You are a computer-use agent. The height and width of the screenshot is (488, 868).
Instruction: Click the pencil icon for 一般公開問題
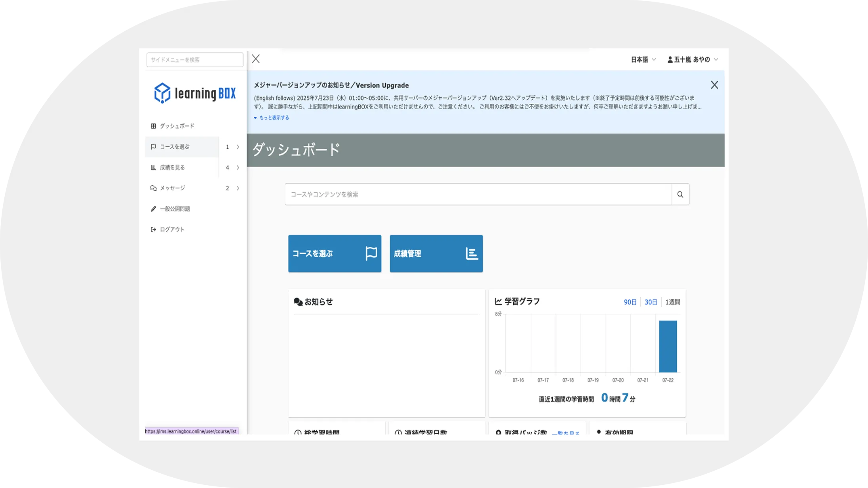point(153,209)
